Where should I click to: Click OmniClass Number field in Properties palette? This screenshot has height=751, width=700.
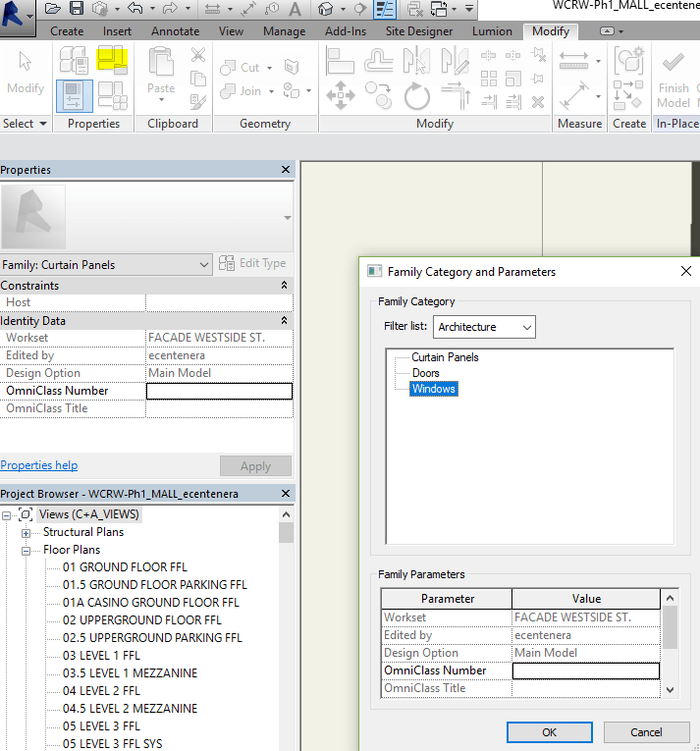click(220, 391)
